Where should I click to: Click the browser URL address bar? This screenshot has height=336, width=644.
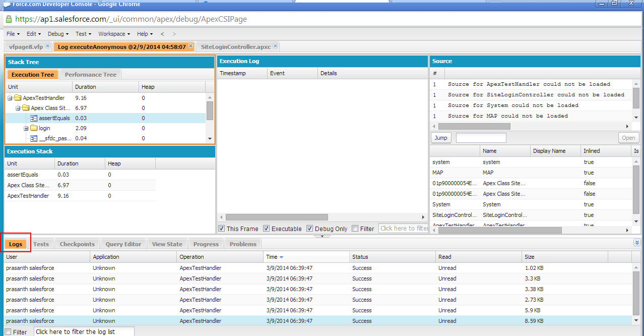coord(322,19)
